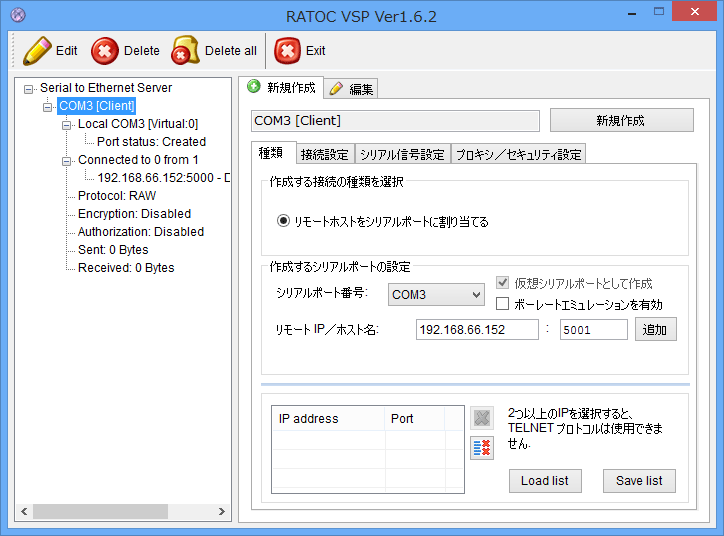The image size is (724, 536).
Task: Click the COM3 [Client] connection name field
Action: coord(395,120)
